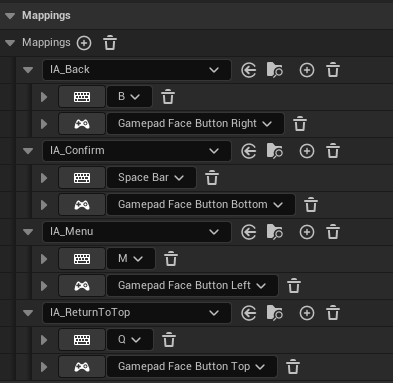Delete the Space Bar key binding
The width and height of the screenshot is (393, 383).
click(212, 178)
